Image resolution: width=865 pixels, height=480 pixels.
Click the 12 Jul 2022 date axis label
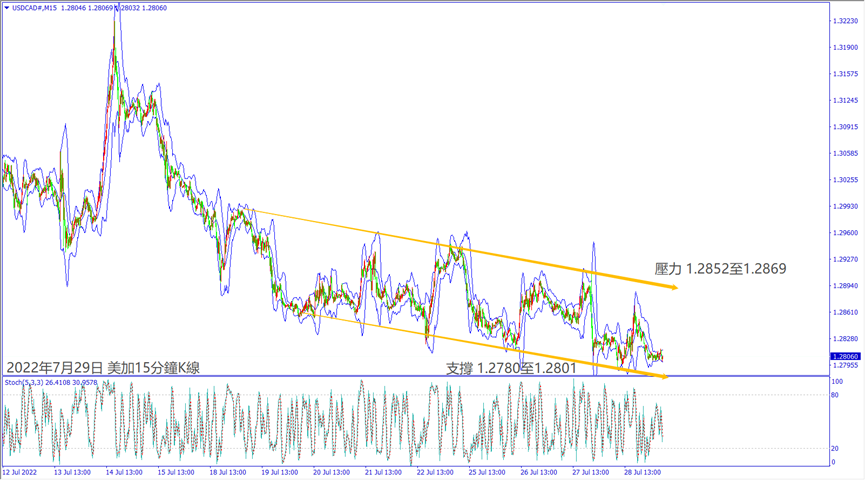(20, 472)
